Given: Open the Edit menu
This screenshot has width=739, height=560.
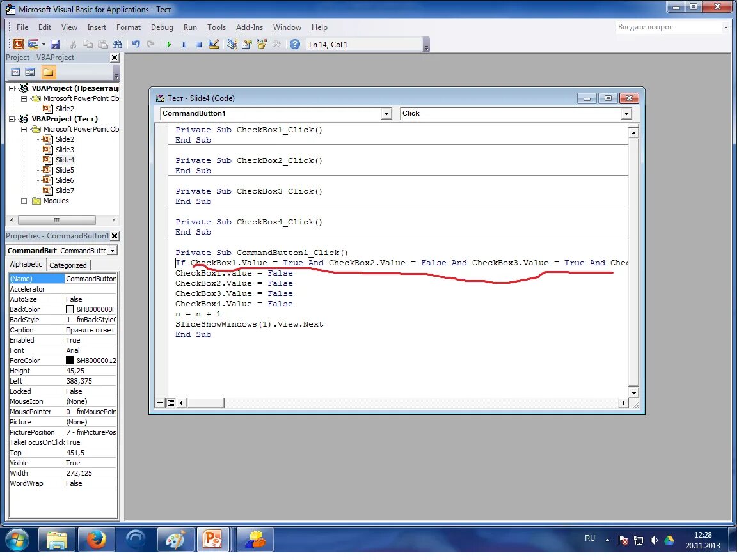Looking at the screenshot, I should tap(44, 27).
